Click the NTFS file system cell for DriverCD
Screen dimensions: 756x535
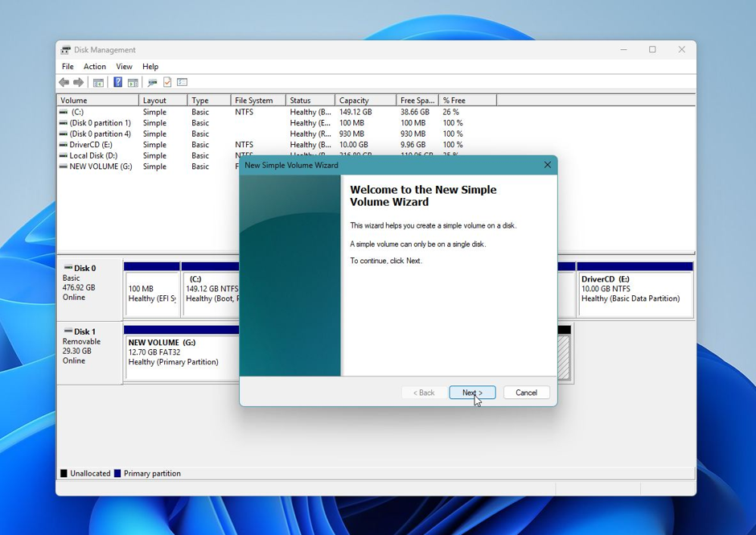click(x=244, y=145)
